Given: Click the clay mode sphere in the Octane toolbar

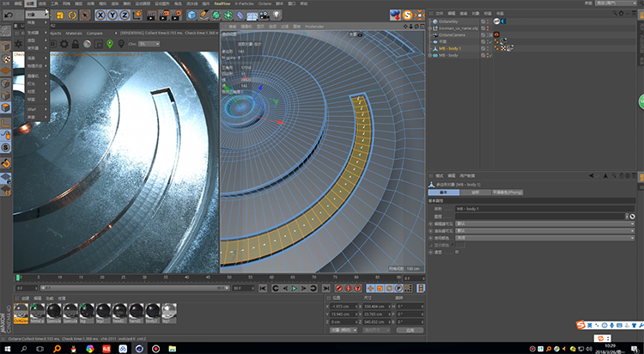Looking at the screenshot, I should coord(87,44).
